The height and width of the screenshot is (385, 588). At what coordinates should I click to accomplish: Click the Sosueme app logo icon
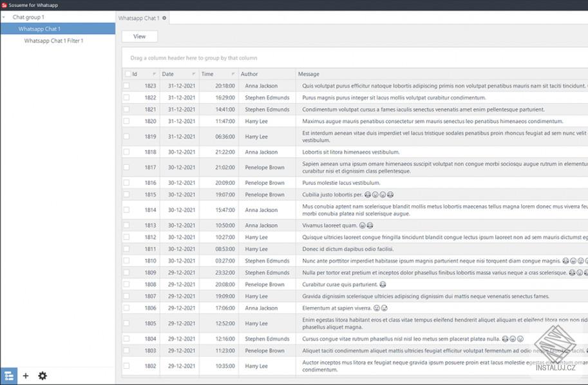[x=4, y=5]
